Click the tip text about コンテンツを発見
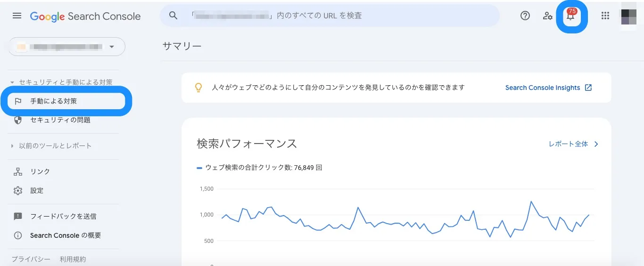Screen dimensions: 644x266 339,88
